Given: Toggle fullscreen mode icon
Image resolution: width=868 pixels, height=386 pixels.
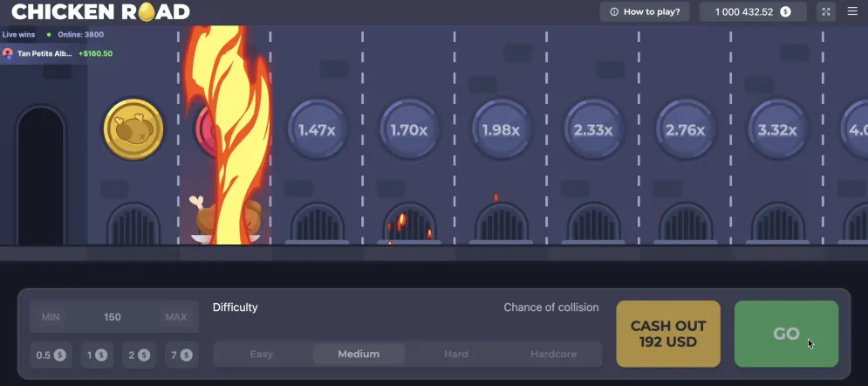Looking at the screenshot, I should [826, 11].
